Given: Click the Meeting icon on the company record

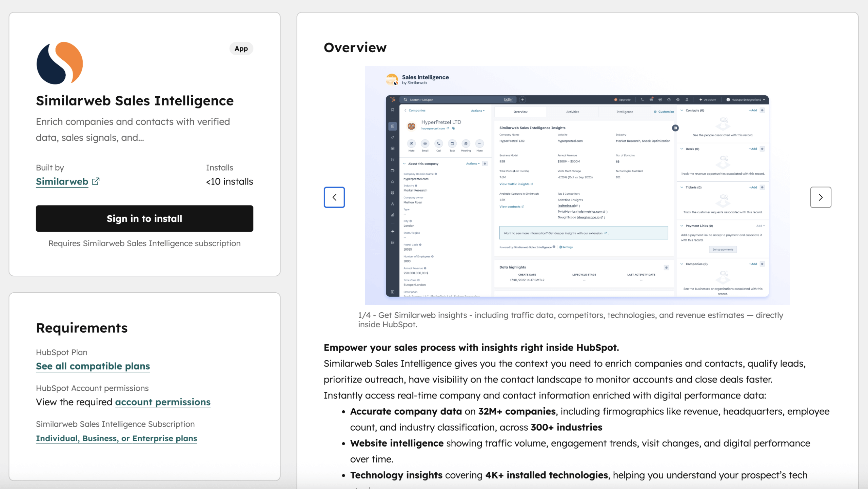Looking at the screenshot, I should [466, 143].
